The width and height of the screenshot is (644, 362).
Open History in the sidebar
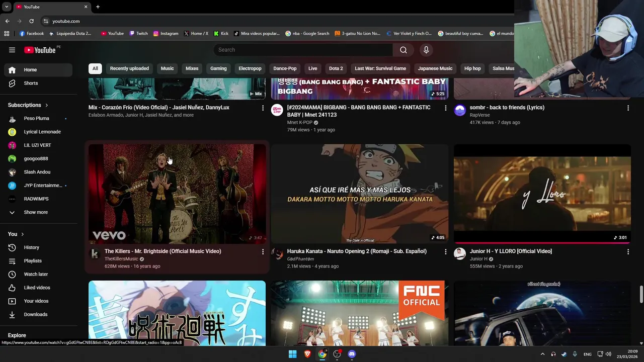coord(38,247)
